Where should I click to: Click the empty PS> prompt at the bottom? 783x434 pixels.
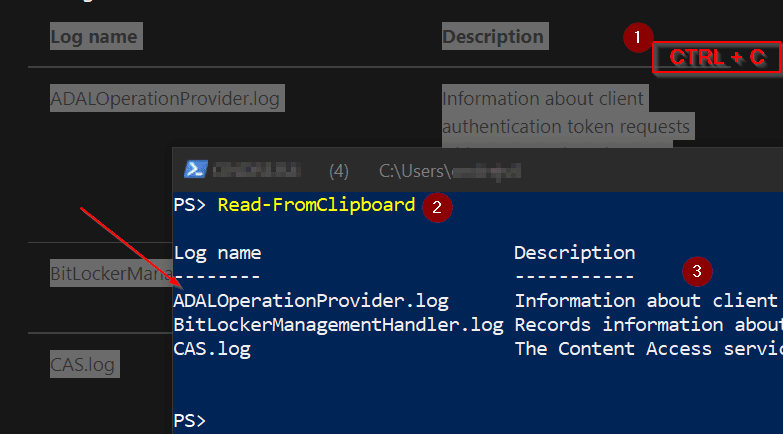tap(190, 420)
